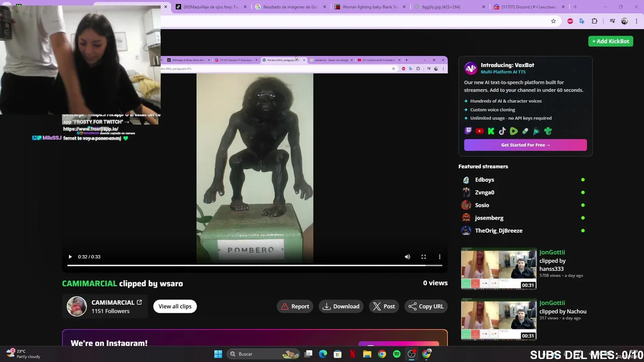
Task: Click the taskbar Buscar search box
Action: [264, 354]
